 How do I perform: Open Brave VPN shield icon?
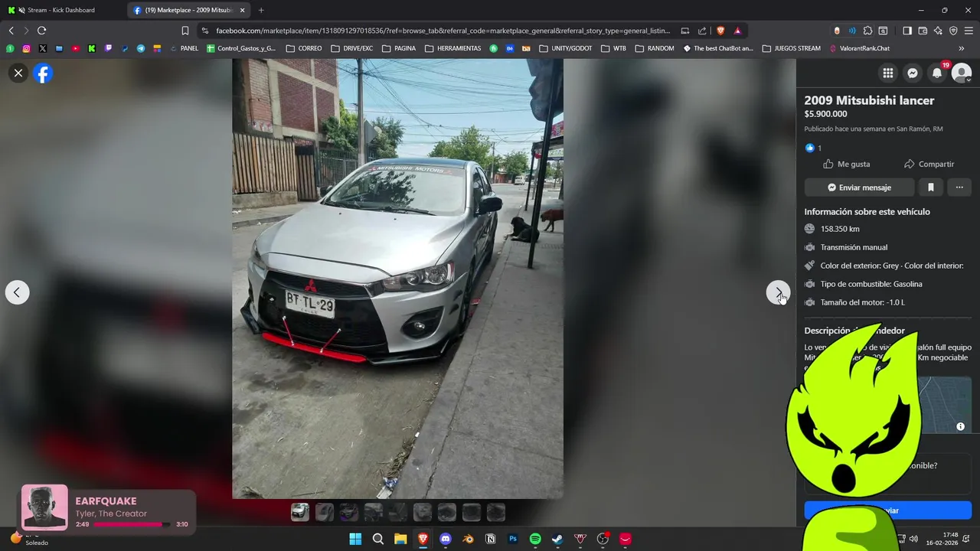pyautogui.click(x=953, y=31)
